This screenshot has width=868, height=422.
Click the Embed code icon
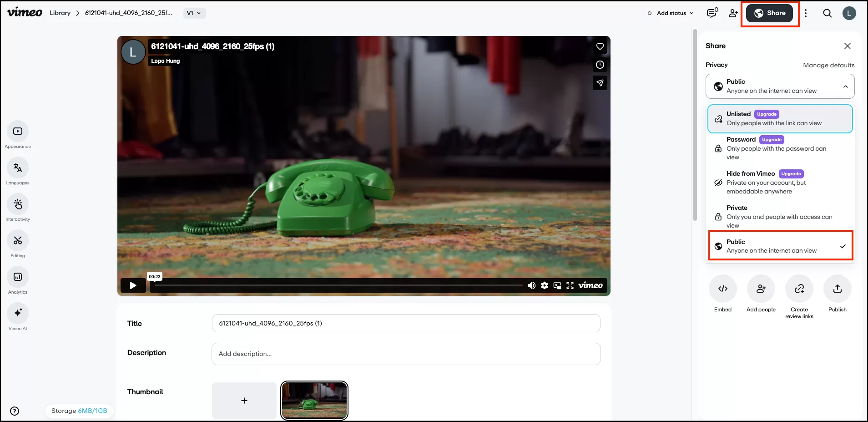tap(722, 289)
